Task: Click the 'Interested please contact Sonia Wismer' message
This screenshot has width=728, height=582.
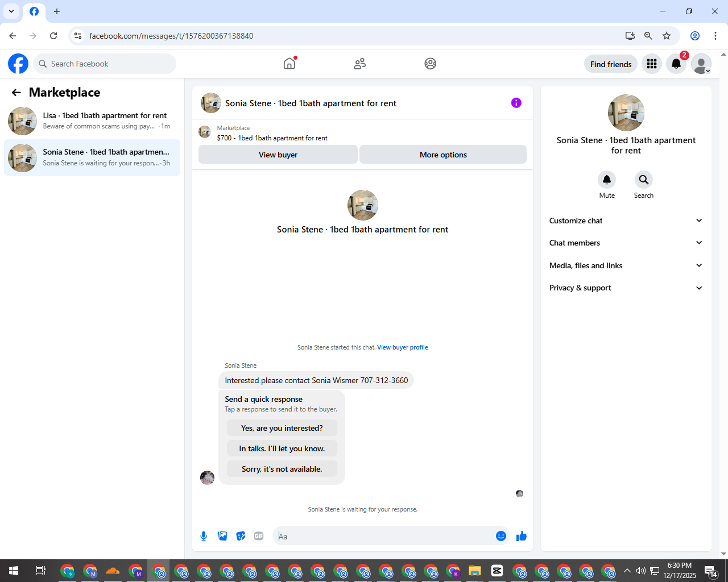Action: 316,380
